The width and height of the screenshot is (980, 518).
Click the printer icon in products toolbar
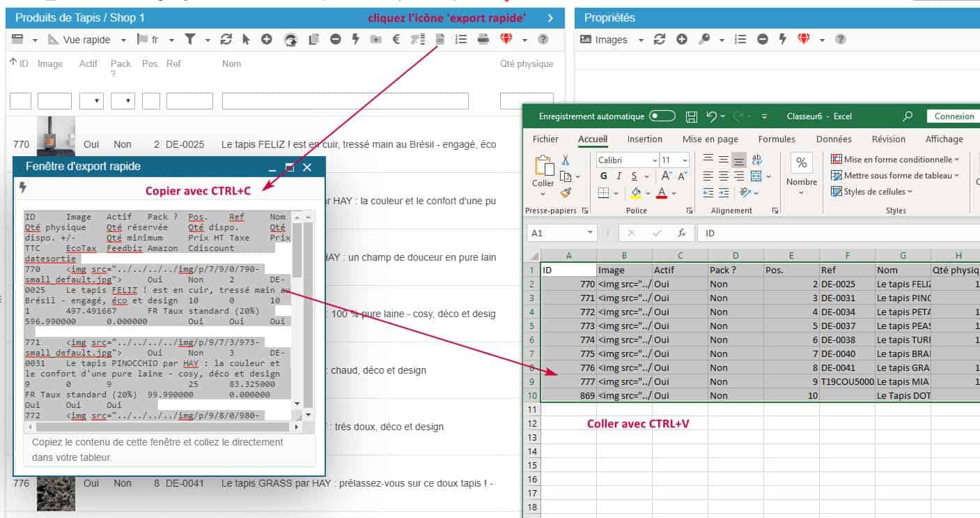point(483,40)
